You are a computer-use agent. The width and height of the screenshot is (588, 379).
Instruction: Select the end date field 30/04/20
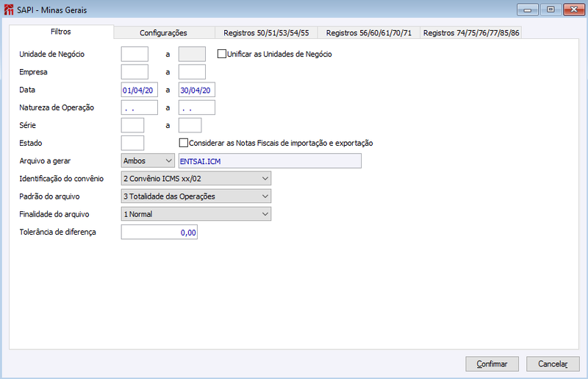coord(197,90)
